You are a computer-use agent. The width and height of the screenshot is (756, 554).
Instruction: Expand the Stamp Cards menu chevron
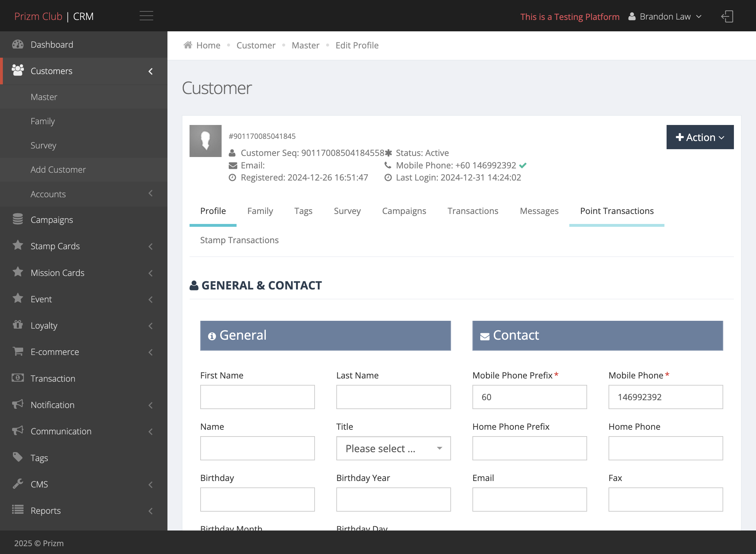[151, 246]
